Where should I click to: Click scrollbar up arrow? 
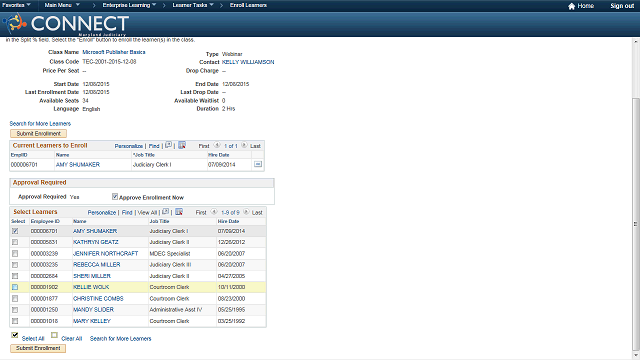coord(636,42)
